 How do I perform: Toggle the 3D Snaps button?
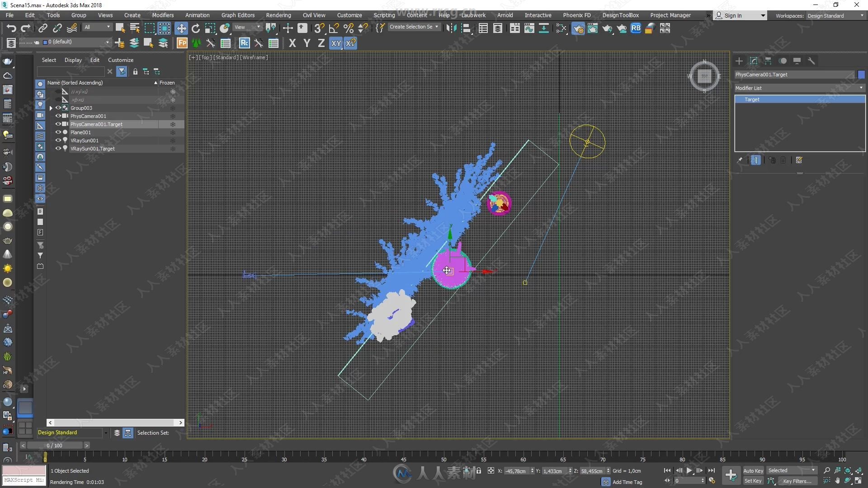(x=319, y=28)
